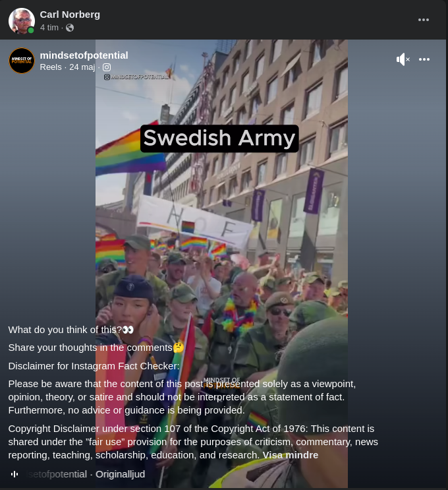Click the Swedish Army caption overlay
The height and width of the screenshot is (490, 448).
[219, 138]
